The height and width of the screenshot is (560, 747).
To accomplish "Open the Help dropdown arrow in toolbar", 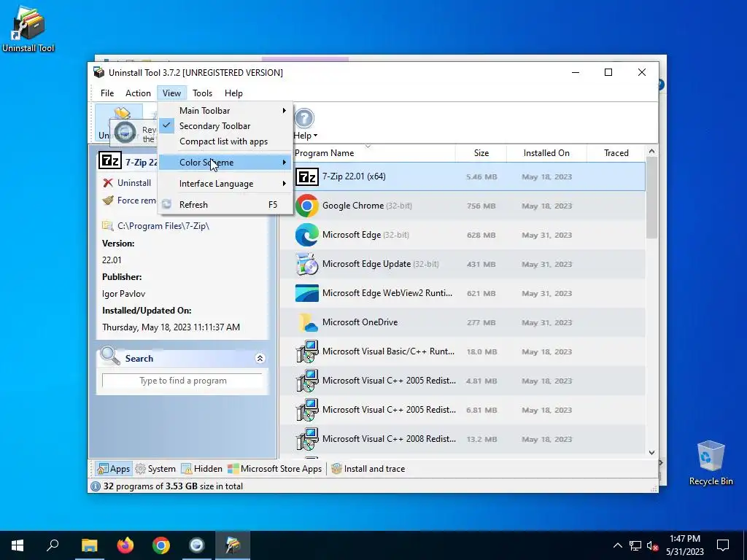I will coord(315,136).
